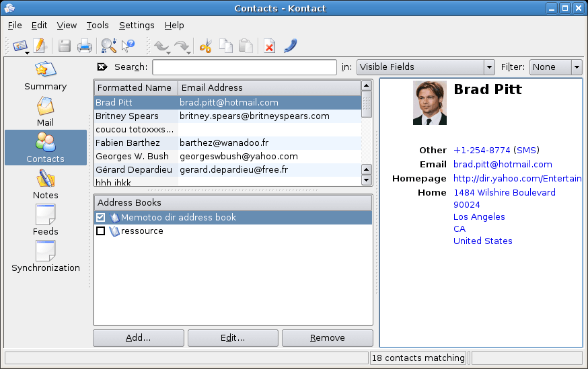Screen dimensions: 588x369
Task: Select the ressource address book entry
Action: (233, 231)
